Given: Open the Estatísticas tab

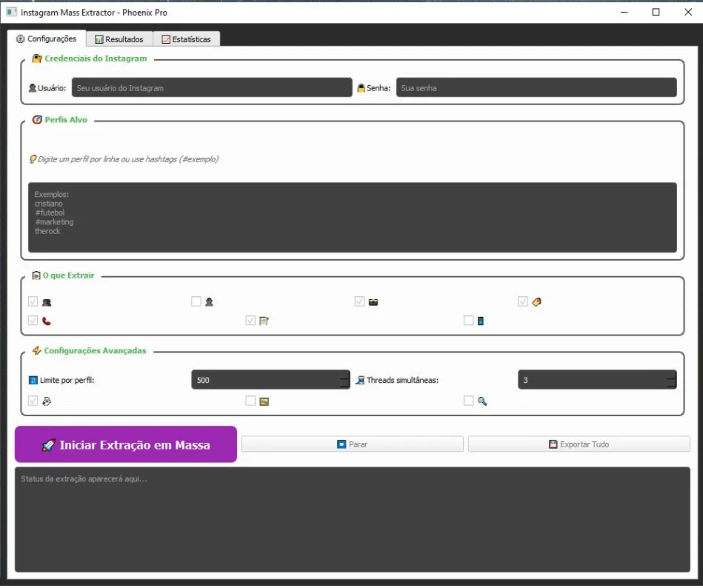Looking at the screenshot, I should click(x=186, y=39).
